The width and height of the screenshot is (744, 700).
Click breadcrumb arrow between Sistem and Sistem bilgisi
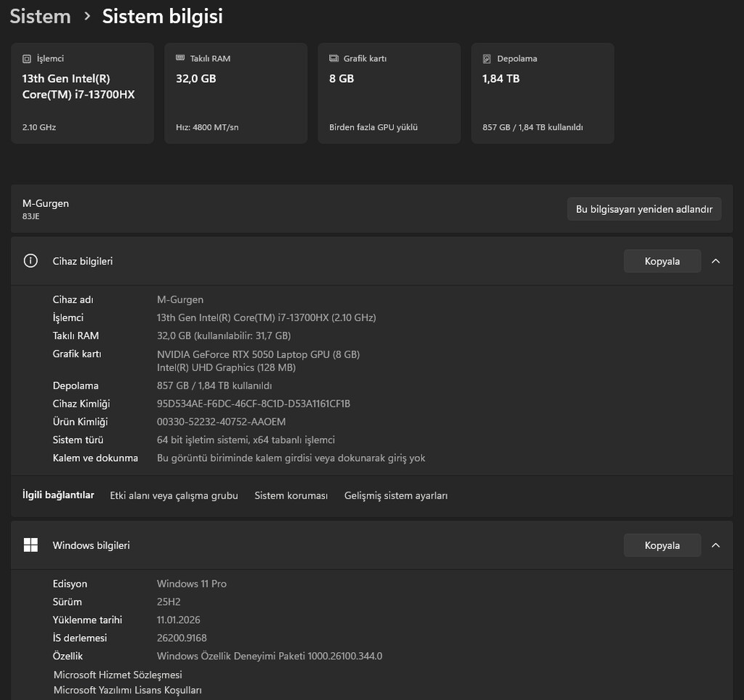(x=87, y=16)
